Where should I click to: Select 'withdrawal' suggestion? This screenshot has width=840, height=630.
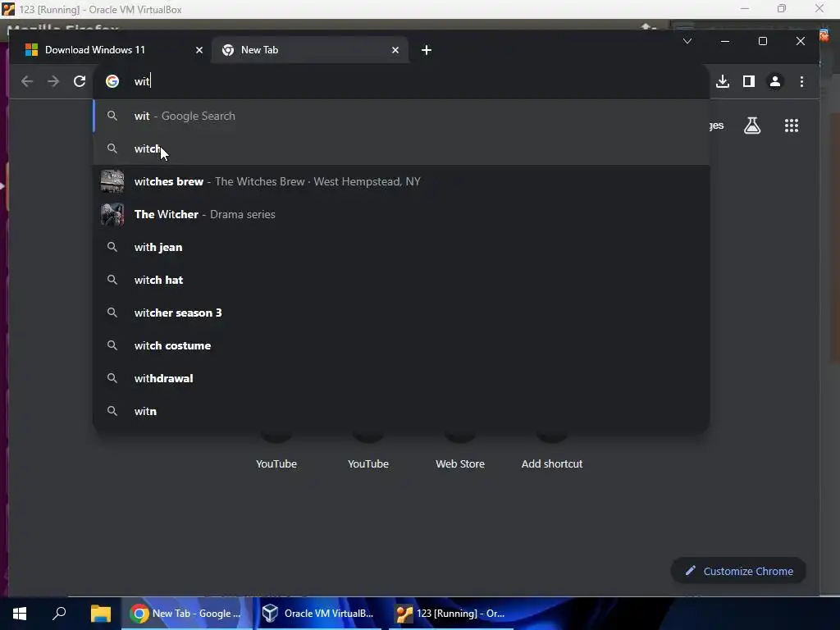[402, 378]
